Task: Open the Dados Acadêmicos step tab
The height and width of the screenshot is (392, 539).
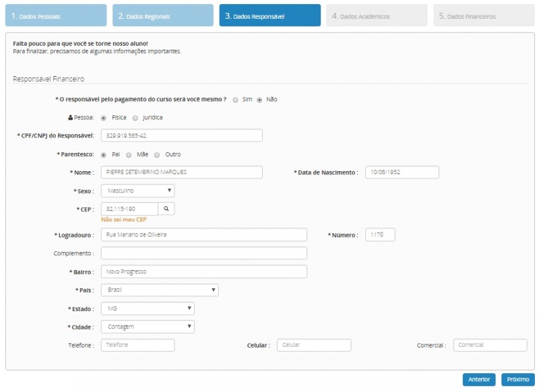Action: tap(377, 15)
